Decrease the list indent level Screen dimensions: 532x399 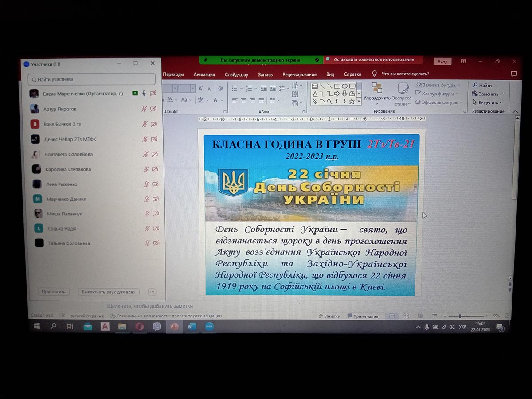264,88
